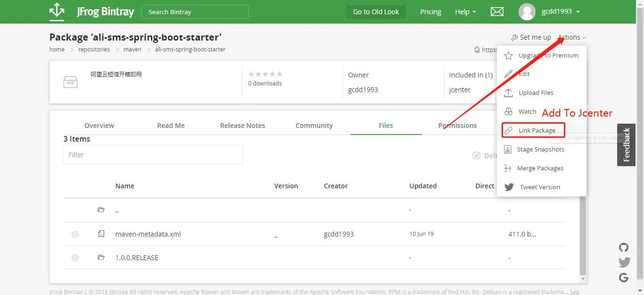Choose Edit from Actions menu
The width and height of the screenshot is (644, 295).
[541, 74]
